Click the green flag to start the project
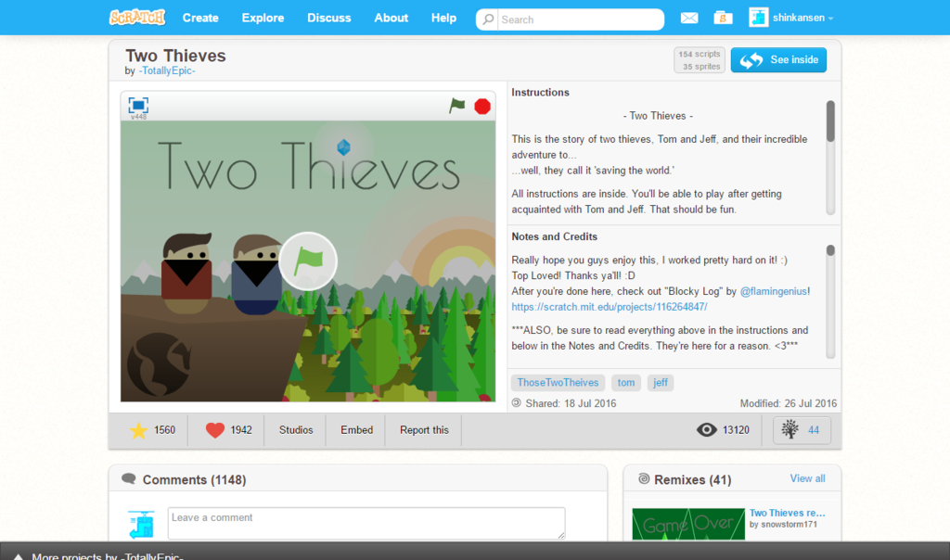Screen dimensions: 950x560 [x=455, y=107]
